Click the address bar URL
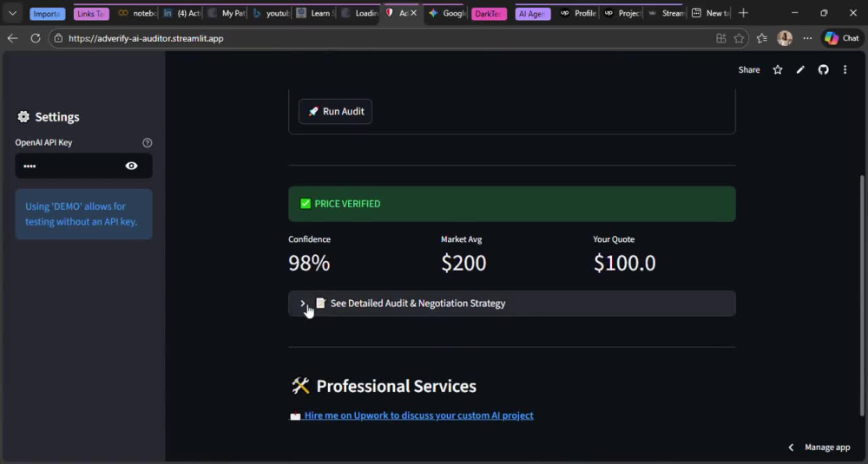The width and height of the screenshot is (868, 464). [x=146, y=38]
